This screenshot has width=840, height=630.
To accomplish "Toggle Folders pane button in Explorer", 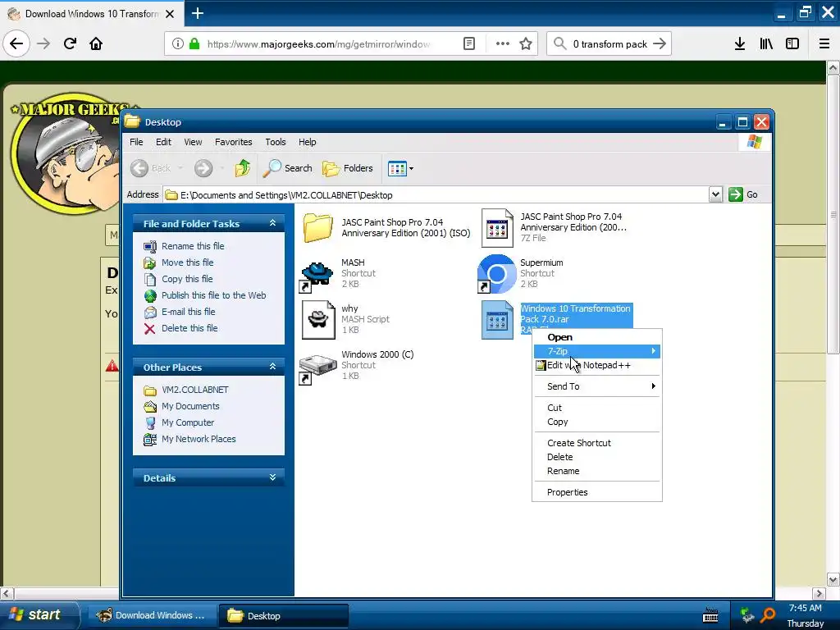I will tap(348, 168).
